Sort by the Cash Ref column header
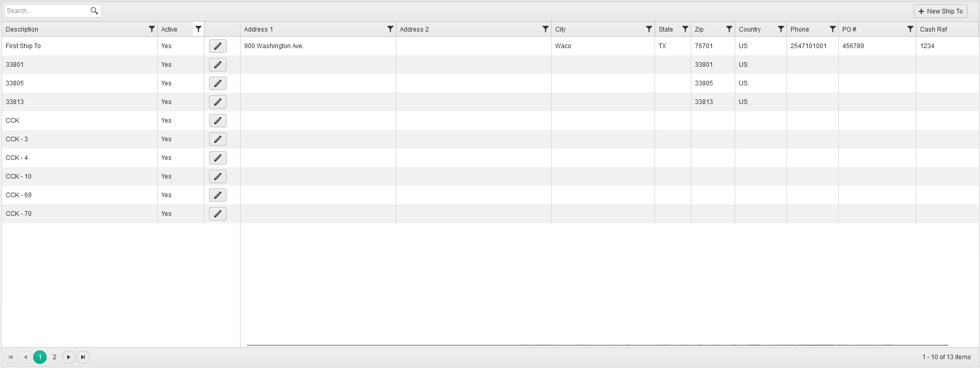This screenshot has width=980, height=368. click(x=933, y=30)
